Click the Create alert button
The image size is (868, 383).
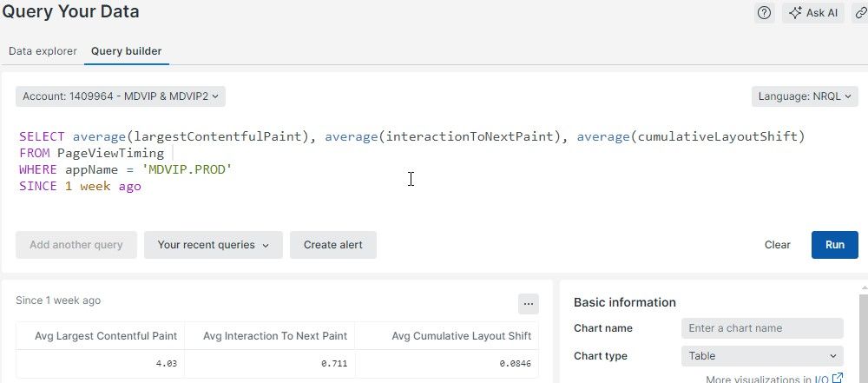[x=333, y=245]
